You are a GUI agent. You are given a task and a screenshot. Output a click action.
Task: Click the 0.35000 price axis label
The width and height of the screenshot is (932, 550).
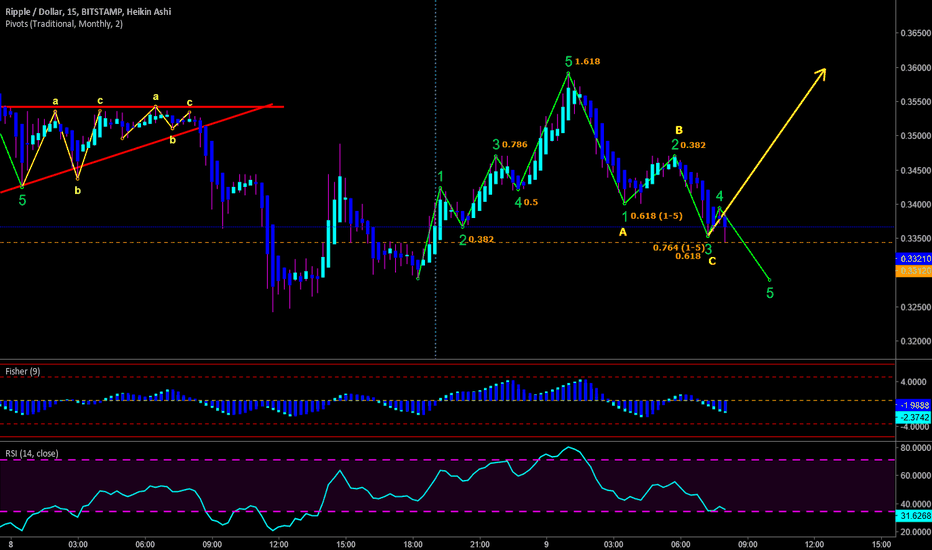915,136
